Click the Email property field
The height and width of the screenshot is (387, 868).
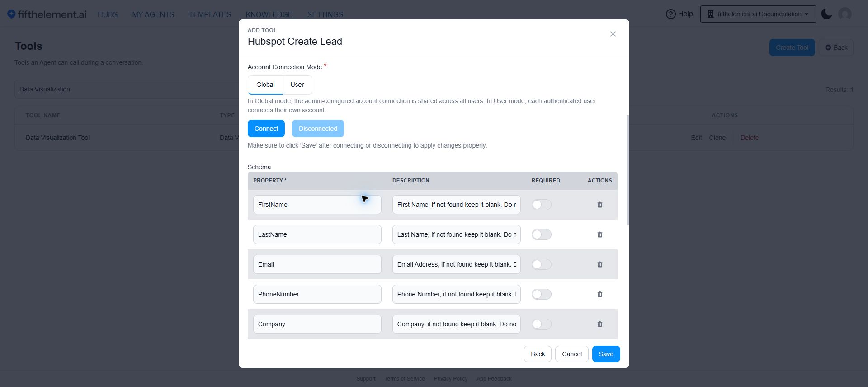tap(317, 264)
